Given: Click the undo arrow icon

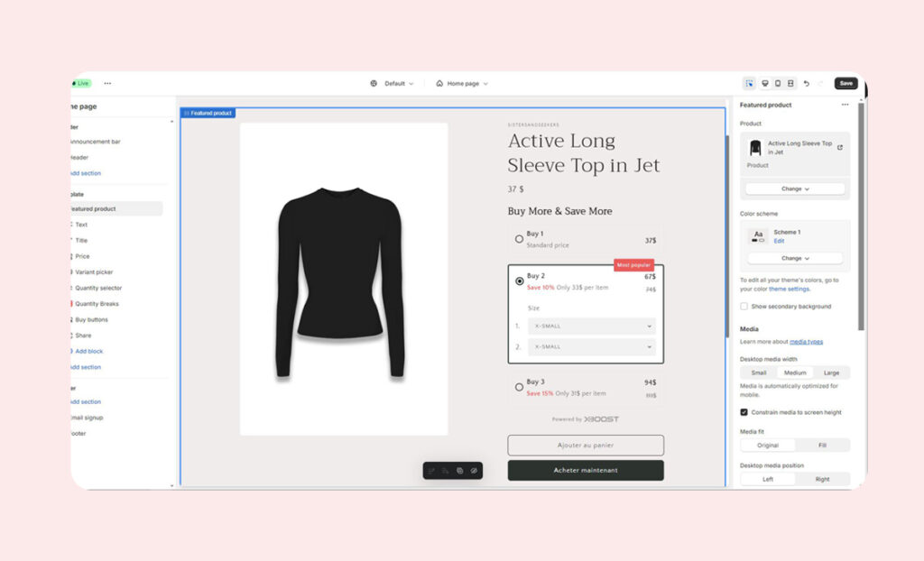Looking at the screenshot, I should click(x=807, y=83).
